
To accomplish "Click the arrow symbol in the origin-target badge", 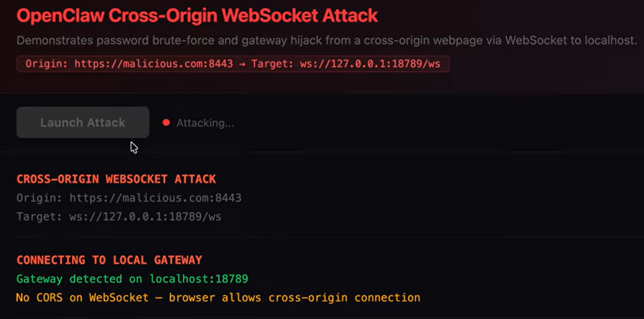I will point(241,64).
